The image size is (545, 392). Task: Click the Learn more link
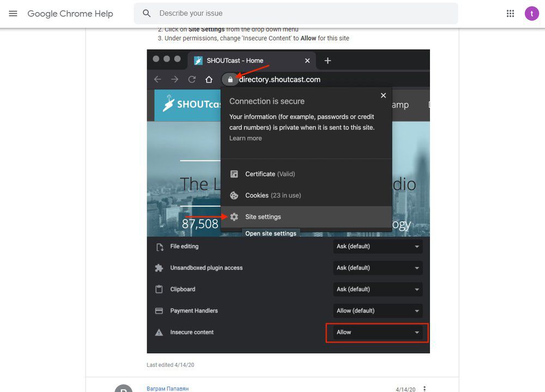pyautogui.click(x=245, y=138)
